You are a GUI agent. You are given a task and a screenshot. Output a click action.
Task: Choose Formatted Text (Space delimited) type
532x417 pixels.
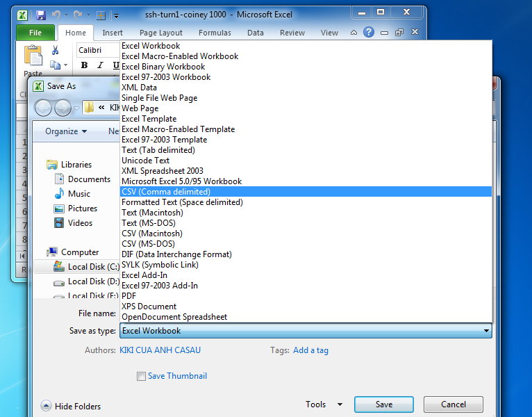[306, 202]
